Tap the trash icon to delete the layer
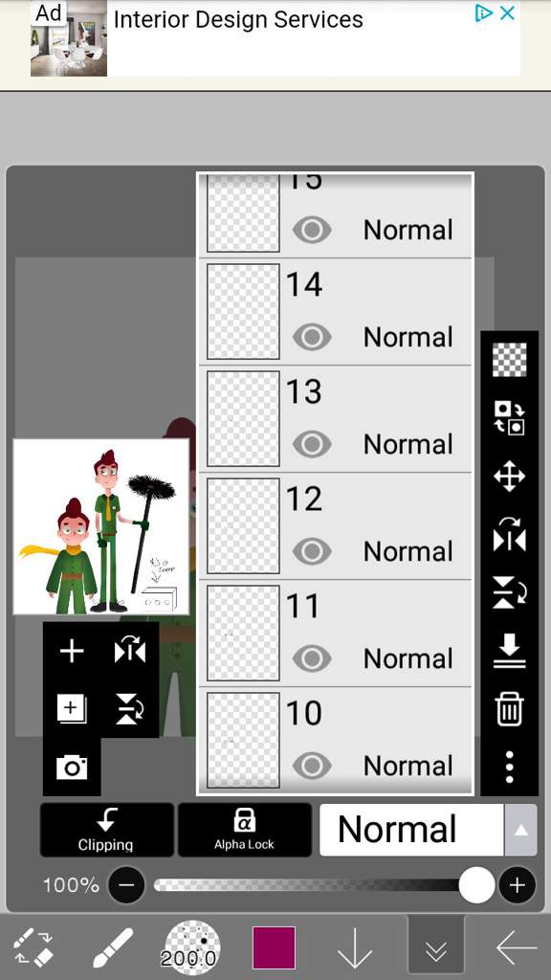 pos(509,710)
